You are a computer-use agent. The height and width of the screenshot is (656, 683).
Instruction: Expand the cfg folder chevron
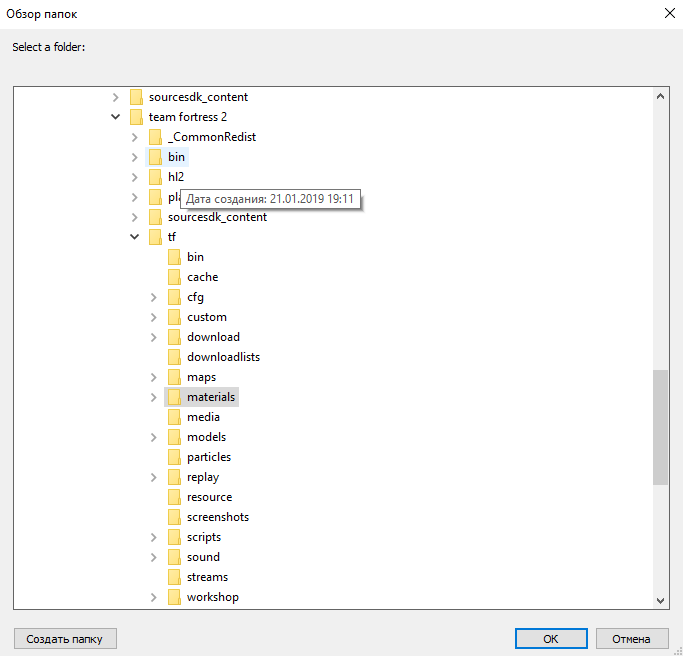(154, 297)
